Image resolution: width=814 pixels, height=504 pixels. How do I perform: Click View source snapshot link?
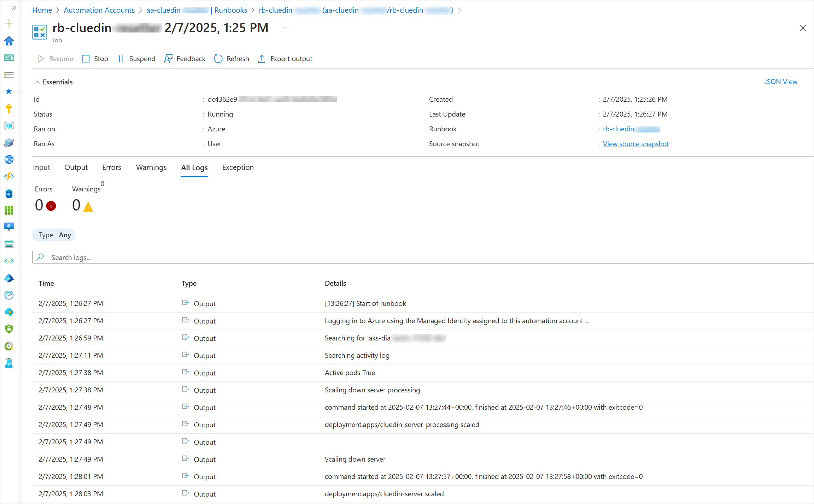[636, 144]
